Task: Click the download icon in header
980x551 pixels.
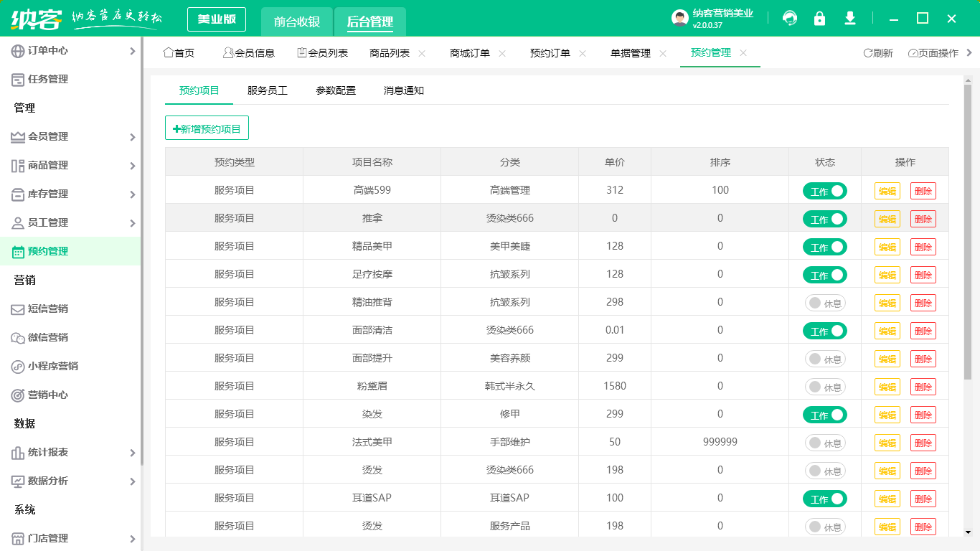Action: click(x=850, y=19)
